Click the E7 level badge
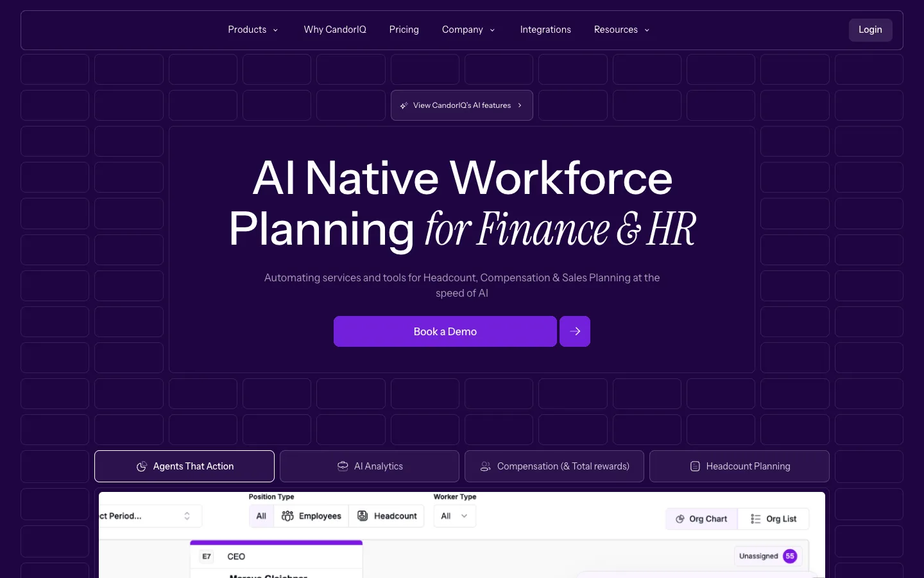 tap(207, 557)
